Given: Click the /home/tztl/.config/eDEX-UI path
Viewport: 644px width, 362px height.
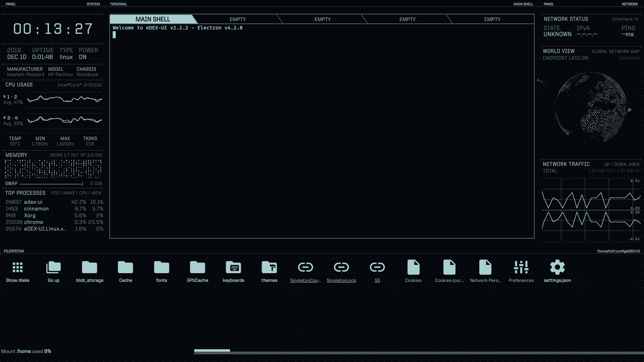Looking at the screenshot, I should (619, 251).
